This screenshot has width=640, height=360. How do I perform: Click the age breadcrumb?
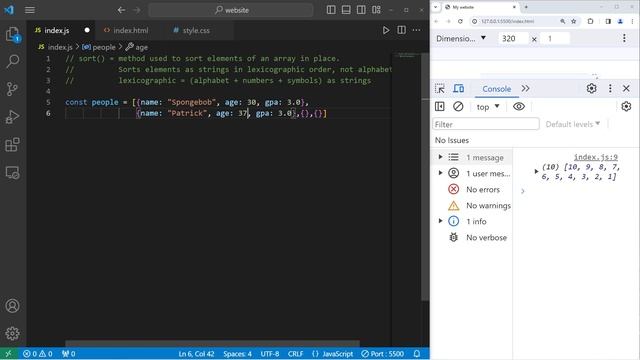point(137,47)
